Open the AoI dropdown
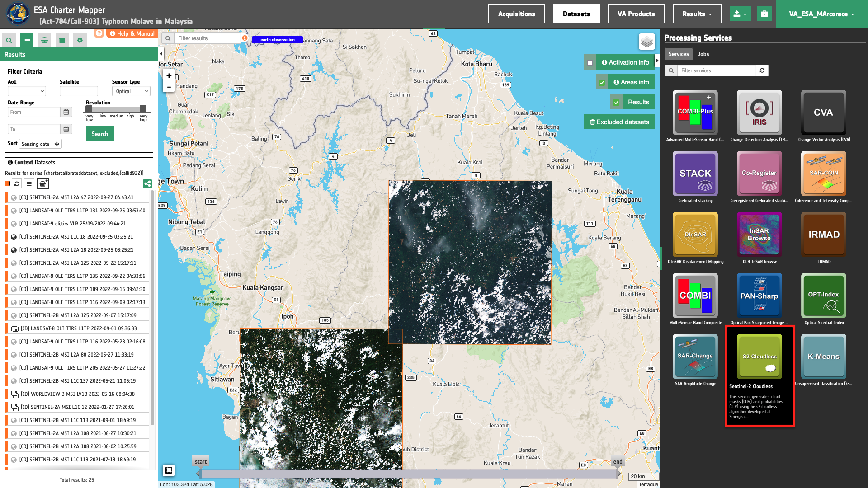This screenshot has height=488, width=868. click(27, 91)
